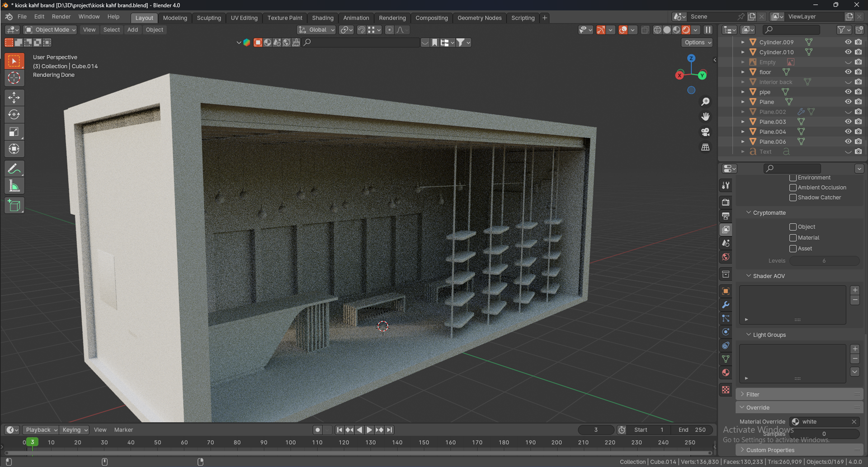Switch to the Geometry Nodes workspace tab
The image size is (868, 467).
tap(480, 18)
